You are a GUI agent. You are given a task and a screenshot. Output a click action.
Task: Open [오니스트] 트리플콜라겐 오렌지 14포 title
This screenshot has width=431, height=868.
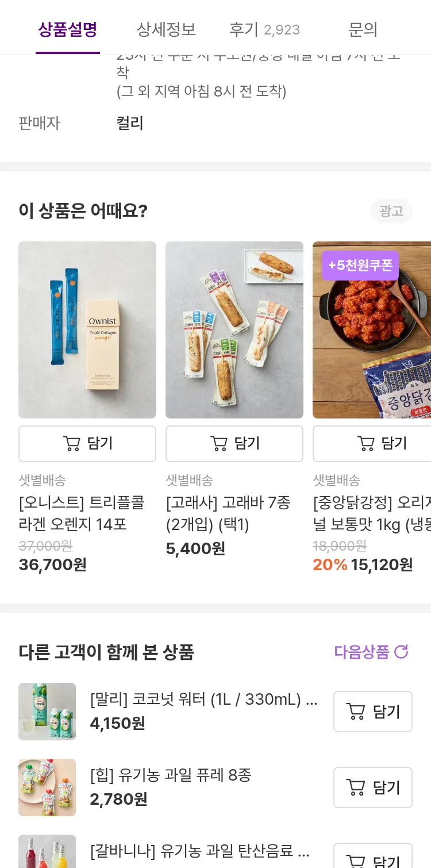(x=82, y=513)
